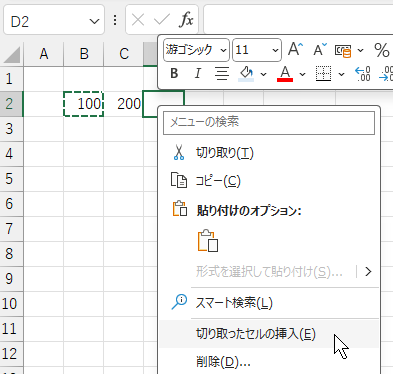Apply the red font color
Viewport: 393px width, 374px height.
point(285,74)
